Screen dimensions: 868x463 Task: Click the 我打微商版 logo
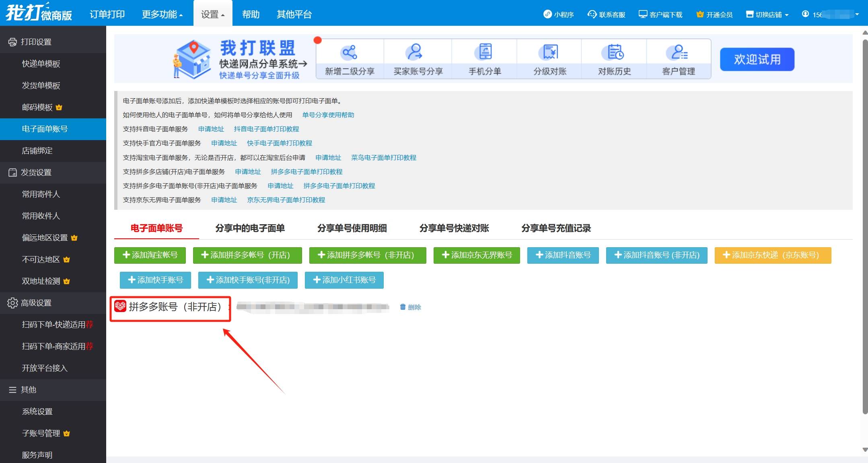click(x=39, y=12)
